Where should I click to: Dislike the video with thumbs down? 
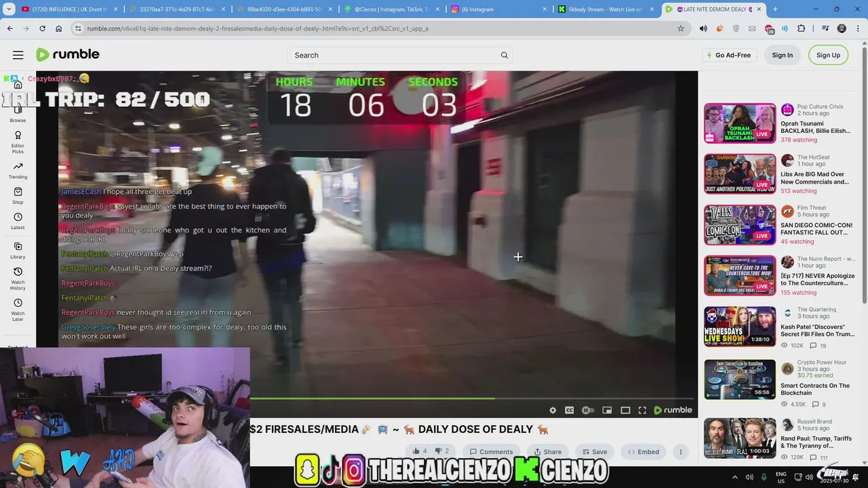click(x=441, y=451)
